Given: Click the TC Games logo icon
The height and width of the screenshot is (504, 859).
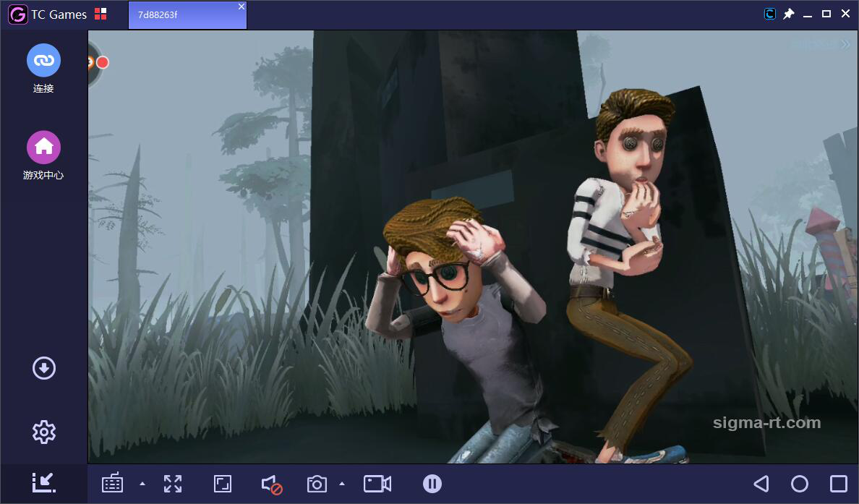Looking at the screenshot, I should (x=17, y=14).
